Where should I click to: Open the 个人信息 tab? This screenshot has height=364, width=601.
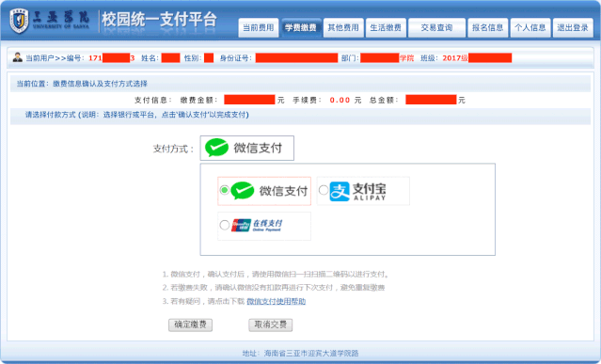click(x=530, y=27)
